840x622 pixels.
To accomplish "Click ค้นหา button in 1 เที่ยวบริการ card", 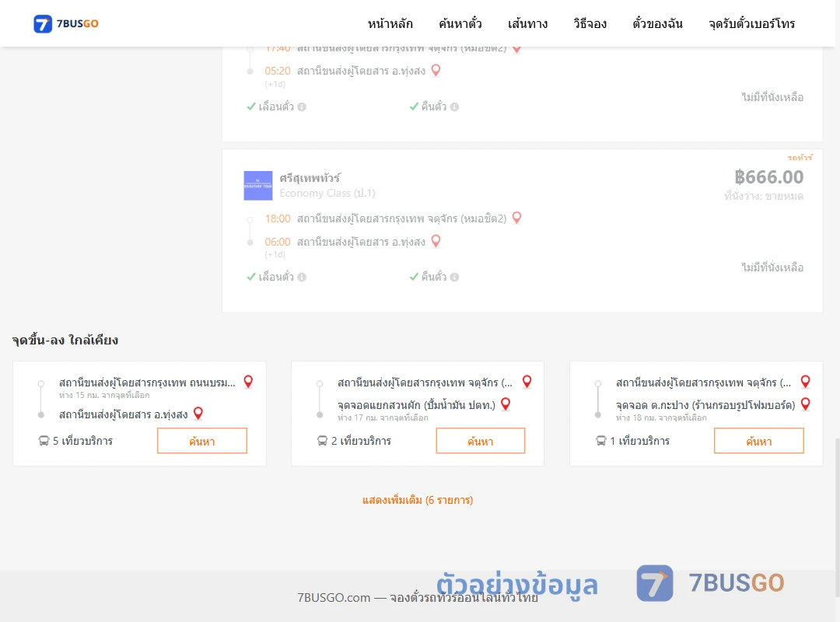I will click(759, 440).
